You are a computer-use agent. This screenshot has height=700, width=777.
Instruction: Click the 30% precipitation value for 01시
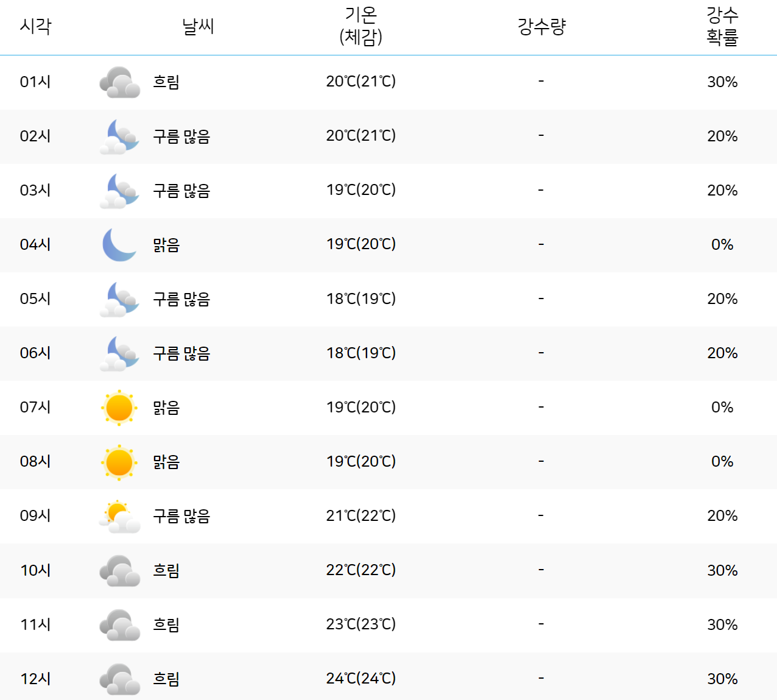coord(724,82)
